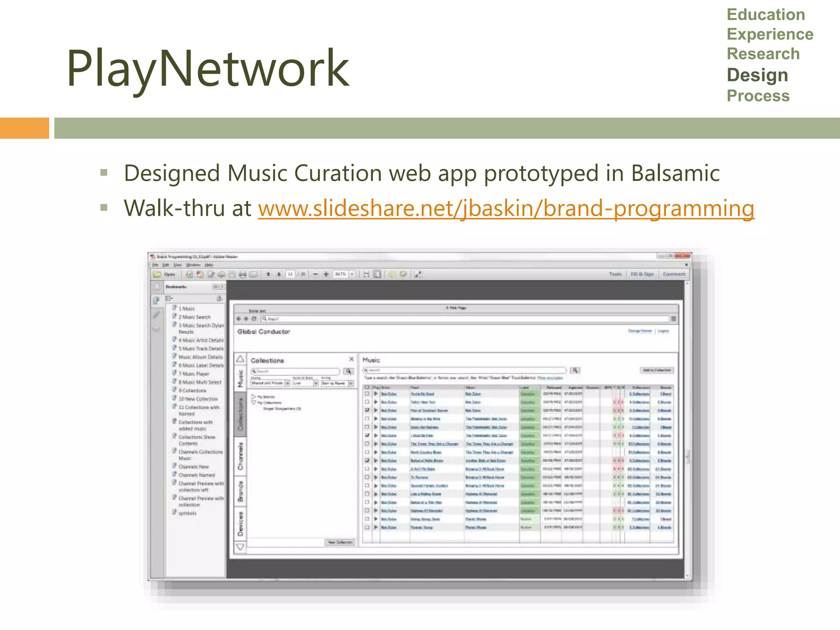Screen dimensions: 840x630
Task: Open the Tools pane button
Action: [x=615, y=274]
